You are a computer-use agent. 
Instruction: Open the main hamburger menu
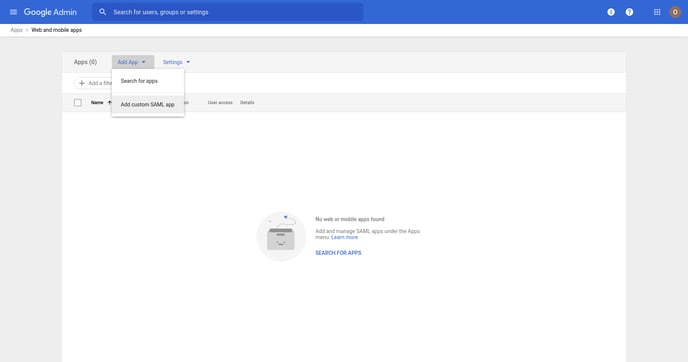pyautogui.click(x=13, y=12)
